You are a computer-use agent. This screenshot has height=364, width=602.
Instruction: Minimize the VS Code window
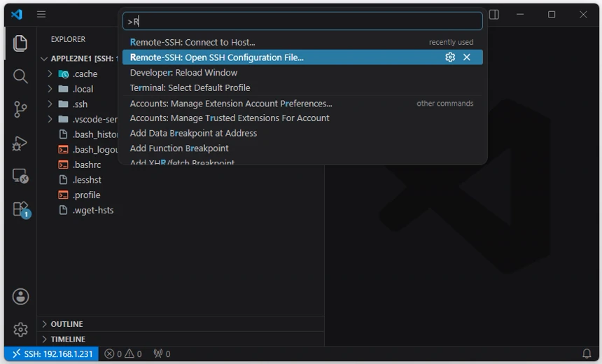(520, 14)
